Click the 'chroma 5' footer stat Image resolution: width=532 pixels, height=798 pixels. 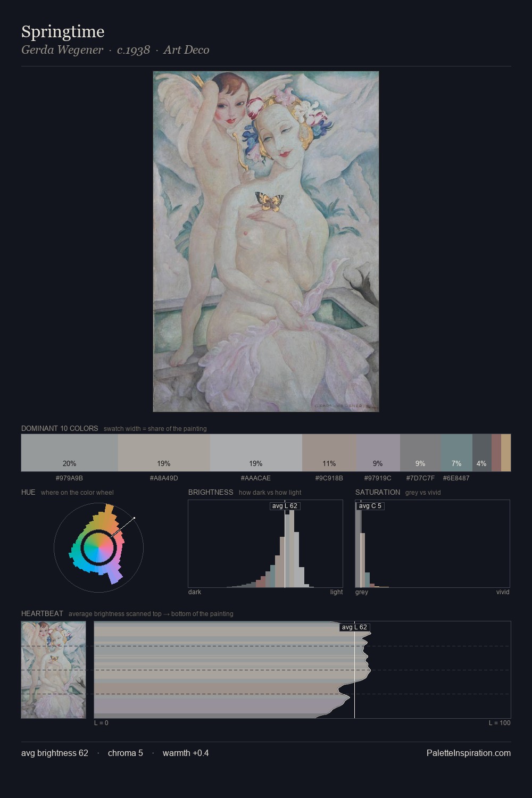pyautogui.click(x=126, y=753)
